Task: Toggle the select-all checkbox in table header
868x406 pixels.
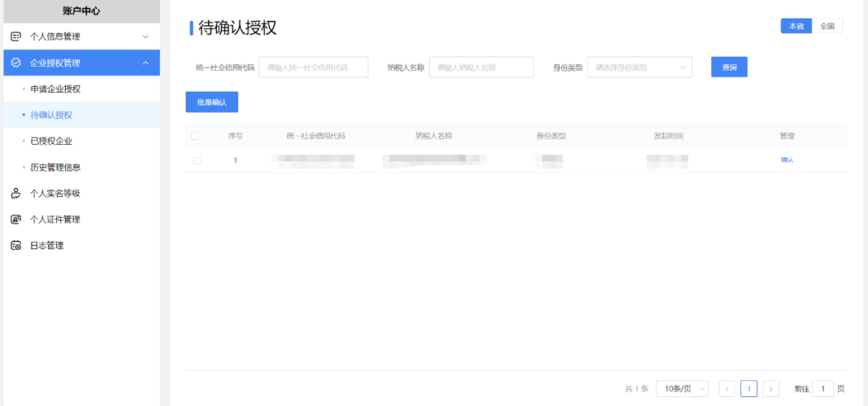Action: point(194,136)
